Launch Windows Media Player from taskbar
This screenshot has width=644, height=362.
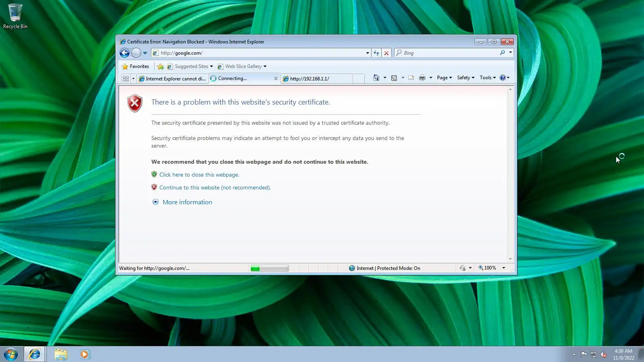click(x=85, y=354)
